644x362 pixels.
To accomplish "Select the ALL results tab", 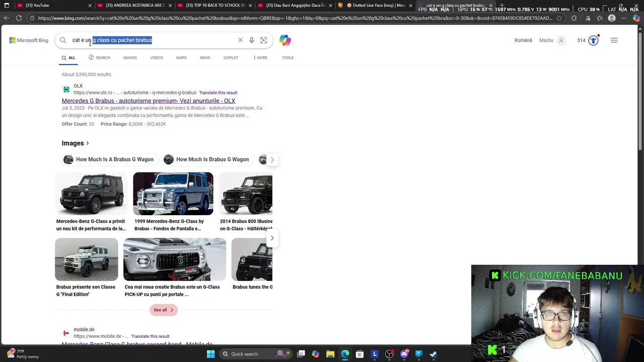I will point(68,58).
